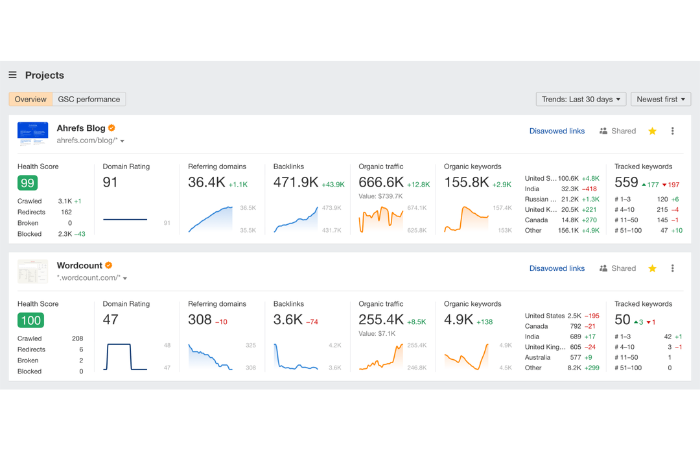
Task: Toggle the favorite star for Wordcount
Action: click(x=652, y=268)
